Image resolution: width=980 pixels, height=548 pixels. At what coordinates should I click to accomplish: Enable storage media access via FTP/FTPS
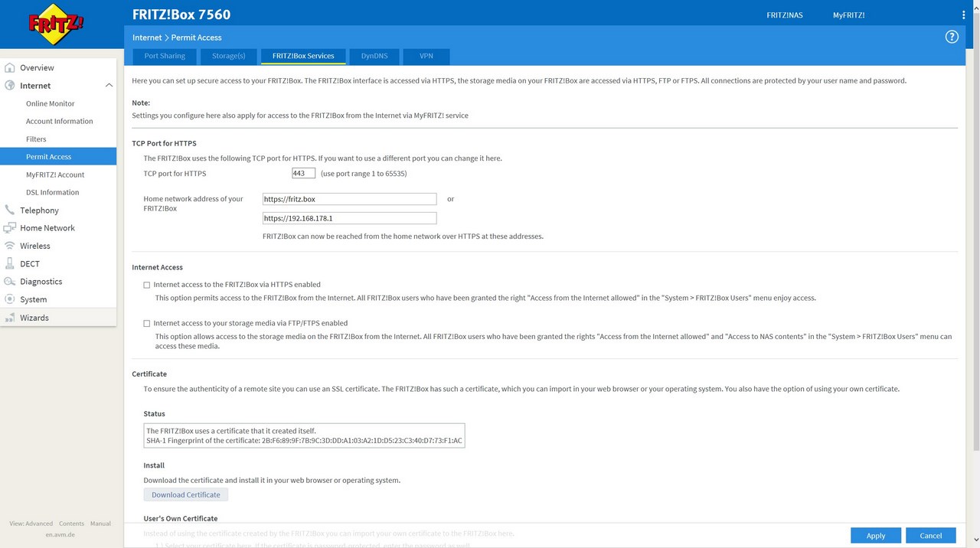(x=147, y=324)
